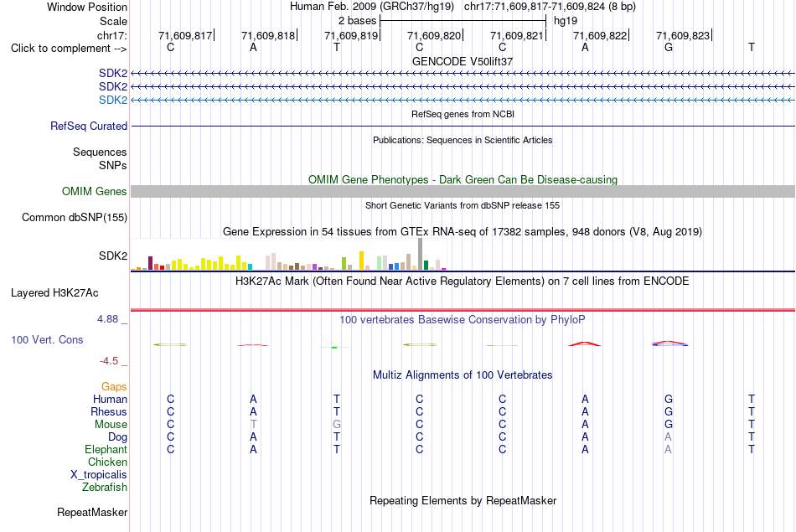Open the GENCODE V50lift37 track title
The width and height of the screenshot is (796, 532).
tap(463, 61)
